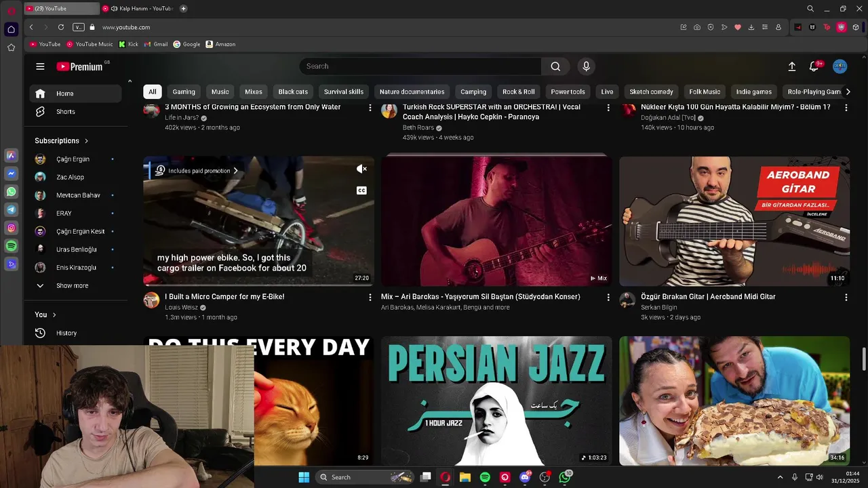Click the YouTube search field
Viewport: 868px width, 488px height.
tap(420, 66)
